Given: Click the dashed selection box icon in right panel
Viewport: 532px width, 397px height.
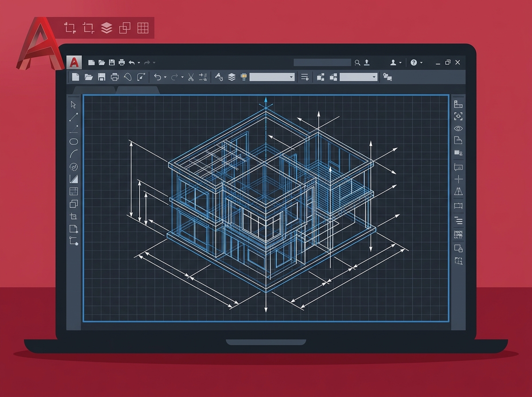Looking at the screenshot, I should coord(458,261).
